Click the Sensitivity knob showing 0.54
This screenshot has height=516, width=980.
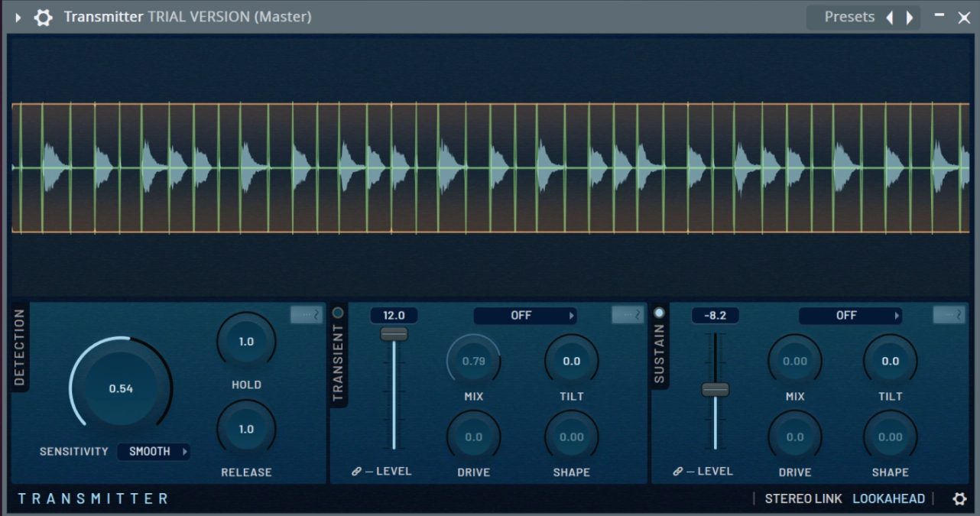tap(121, 388)
